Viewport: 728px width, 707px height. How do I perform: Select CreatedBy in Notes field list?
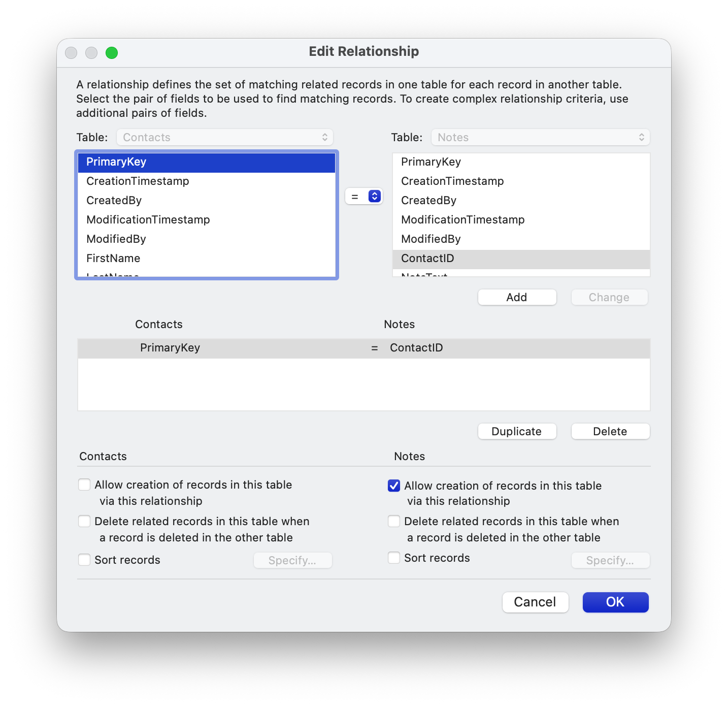[521, 201]
